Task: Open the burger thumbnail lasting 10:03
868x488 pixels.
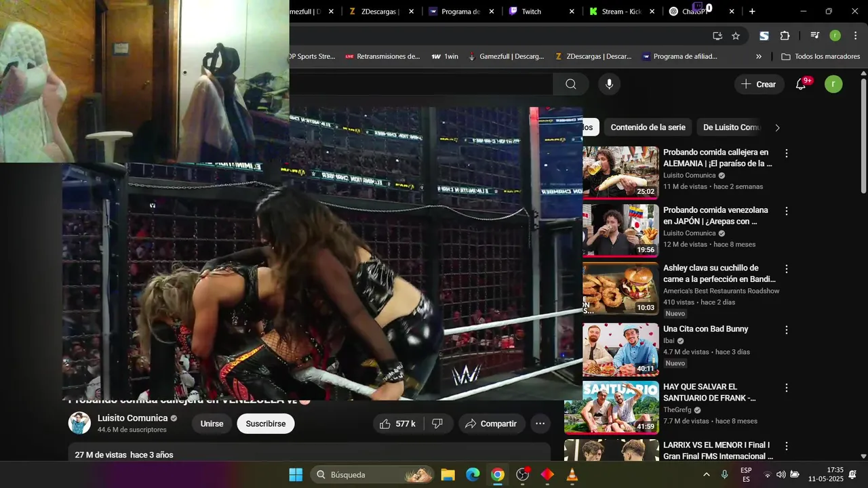Action: (620, 289)
